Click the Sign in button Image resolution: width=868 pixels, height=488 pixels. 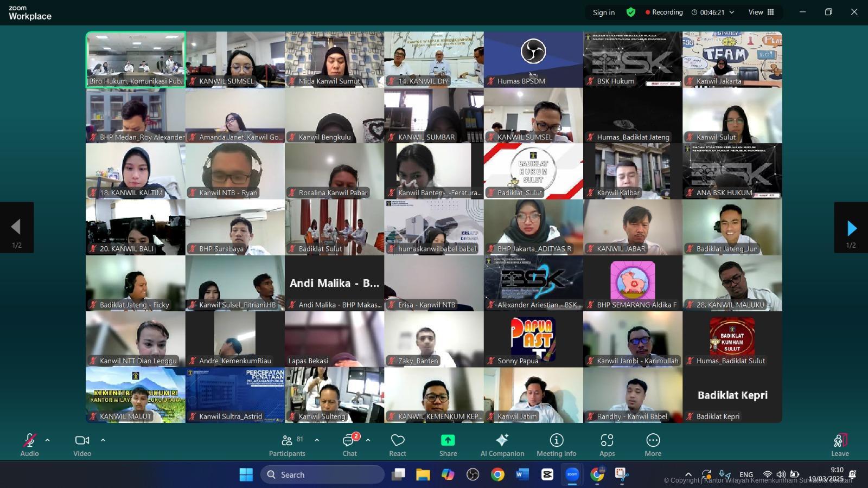603,12
